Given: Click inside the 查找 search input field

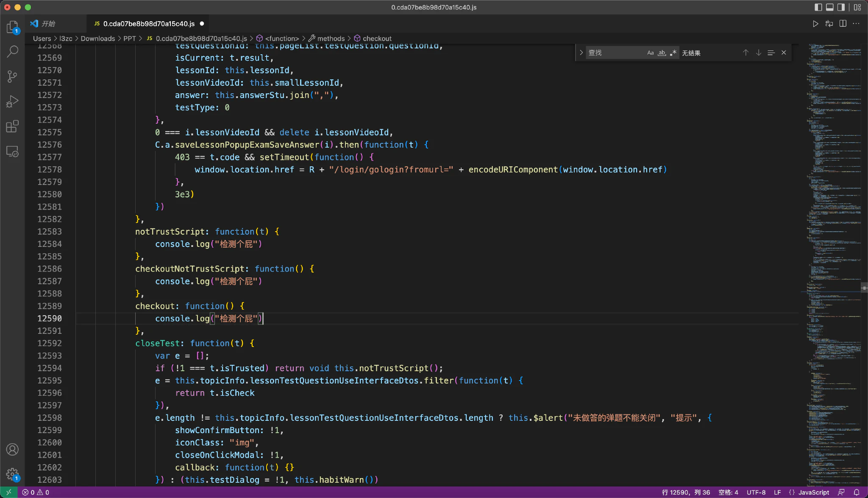Looking at the screenshot, I should coord(617,52).
